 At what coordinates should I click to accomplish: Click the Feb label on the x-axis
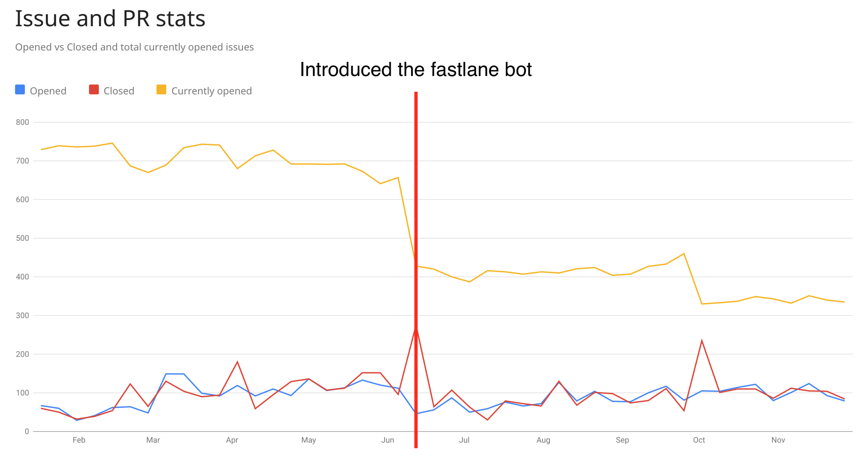(x=79, y=440)
